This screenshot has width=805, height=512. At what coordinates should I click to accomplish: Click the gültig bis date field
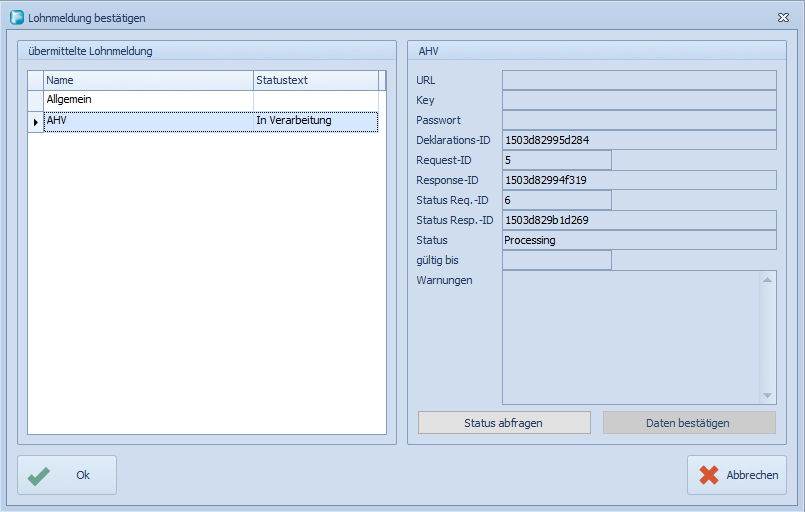(556, 260)
